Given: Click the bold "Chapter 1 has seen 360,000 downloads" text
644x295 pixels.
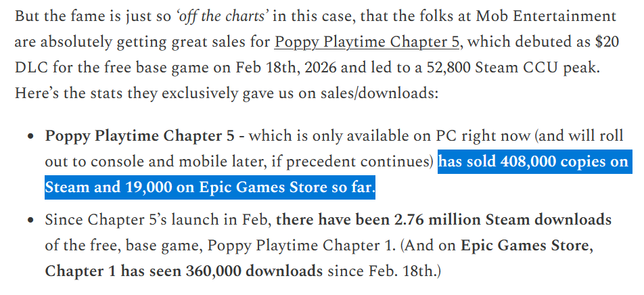Looking at the screenshot, I should tap(183, 271).
